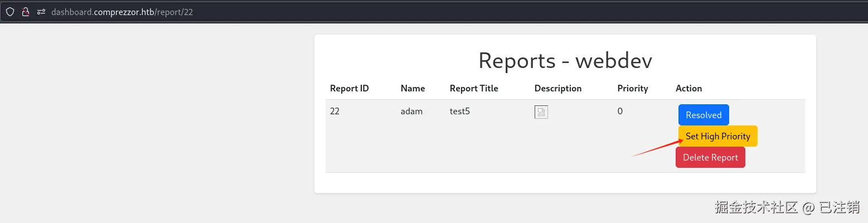Click the Reports - webdev heading

pos(565,61)
